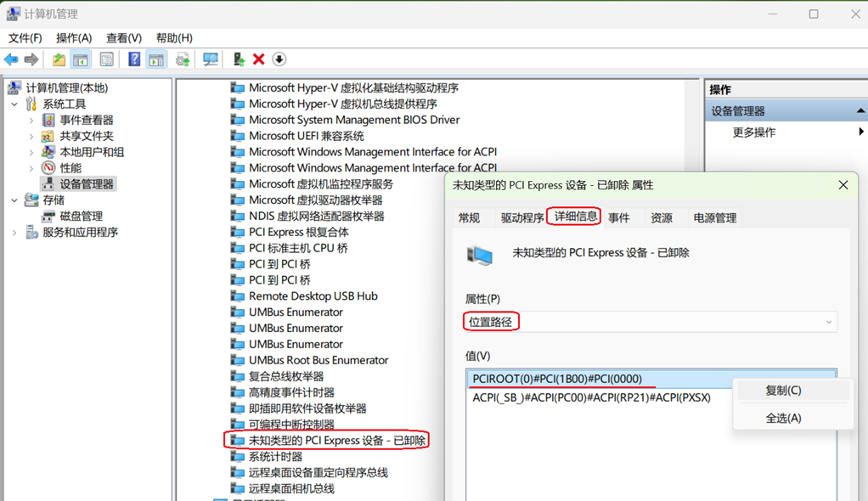
Task: Open Help via the question mark icon
Action: tap(132, 59)
